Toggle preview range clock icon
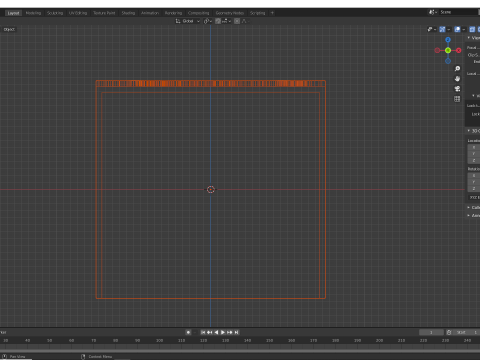Screen dimensions: 480x360 click(x=449, y=332)
